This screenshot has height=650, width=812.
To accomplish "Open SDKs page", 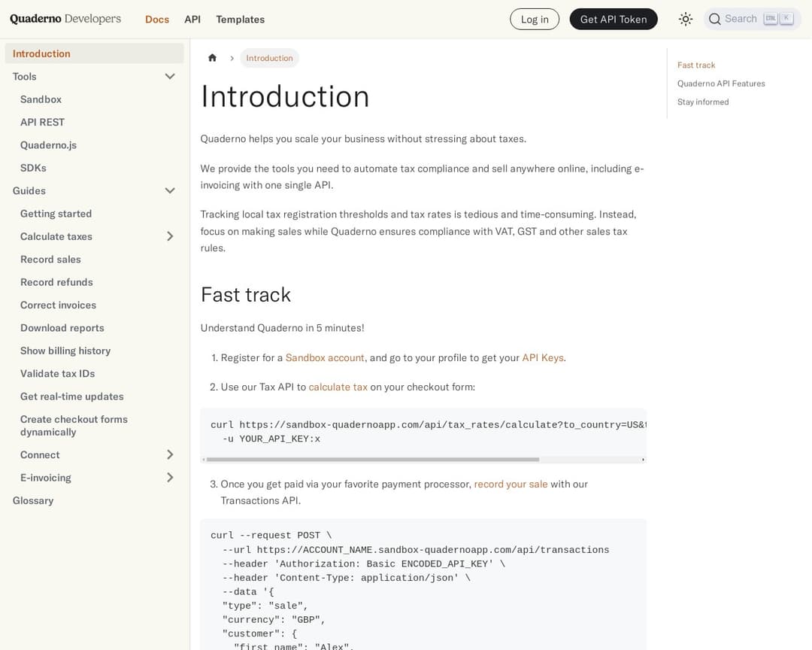I will coord(33,168).
